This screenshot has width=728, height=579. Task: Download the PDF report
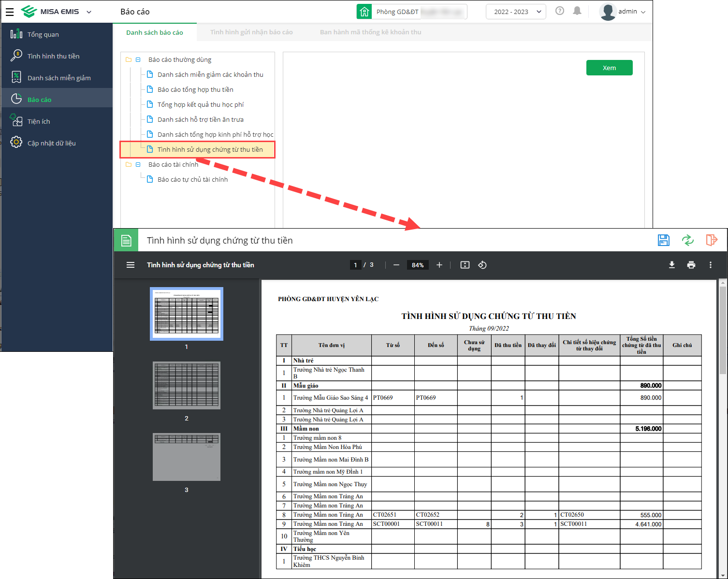click(x=671, y=265)
